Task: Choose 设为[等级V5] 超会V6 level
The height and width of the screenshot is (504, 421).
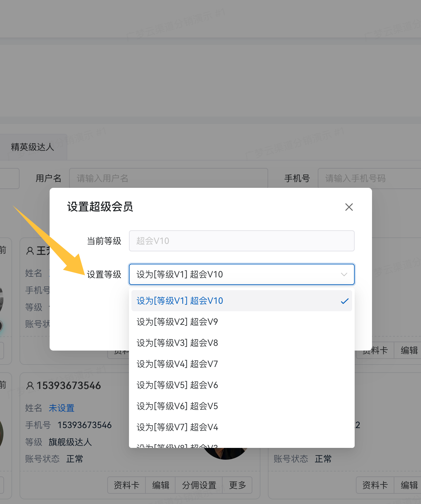Action: tap(177, 385)
